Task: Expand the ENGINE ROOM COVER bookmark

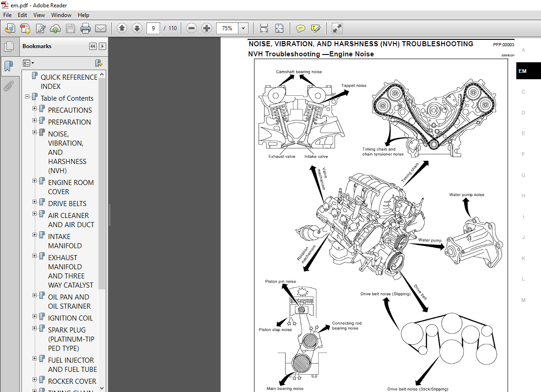Action: (x=34, y=180)
